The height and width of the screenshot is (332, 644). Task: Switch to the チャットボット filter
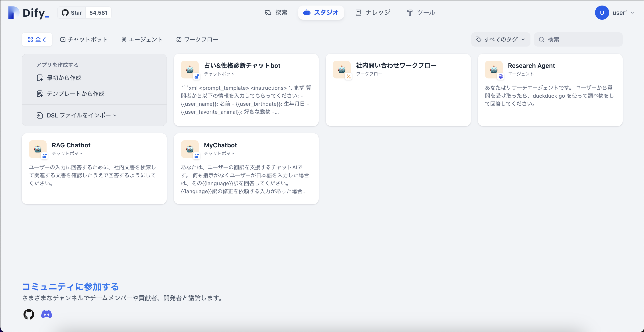(x=84, y=39)
